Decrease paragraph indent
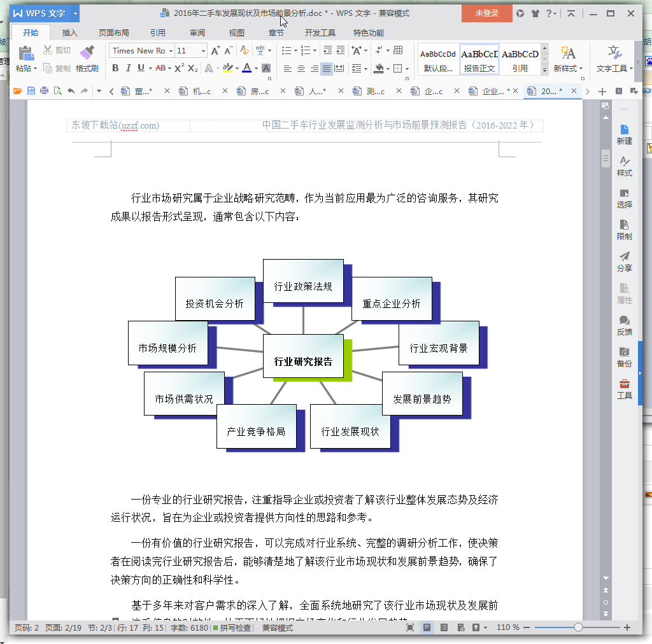The width and height of the screenshot is (652, 644). click(328, 51)
